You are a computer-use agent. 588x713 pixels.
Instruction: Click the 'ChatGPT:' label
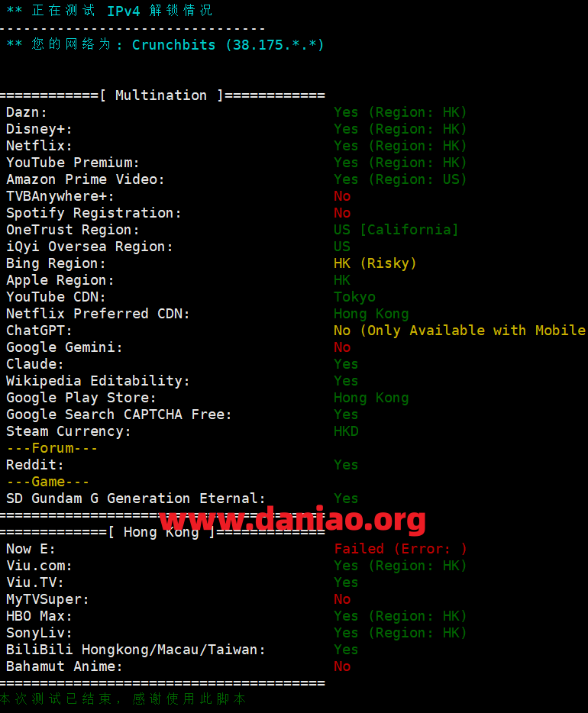(x=39, y=331)
